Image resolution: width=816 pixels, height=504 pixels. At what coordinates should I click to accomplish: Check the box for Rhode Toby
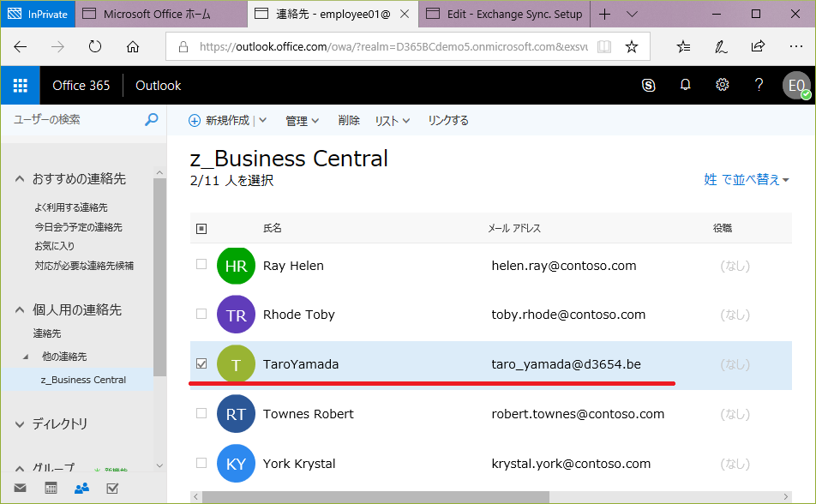coord(201,314)
